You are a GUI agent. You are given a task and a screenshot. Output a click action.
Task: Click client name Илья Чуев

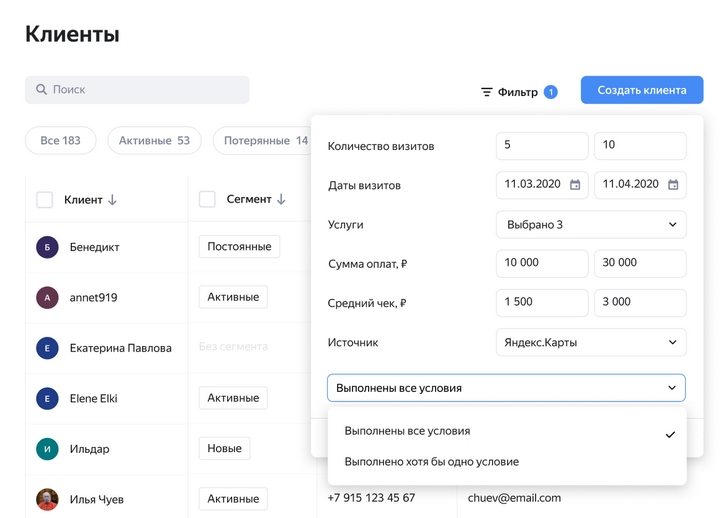click(96, 500)
